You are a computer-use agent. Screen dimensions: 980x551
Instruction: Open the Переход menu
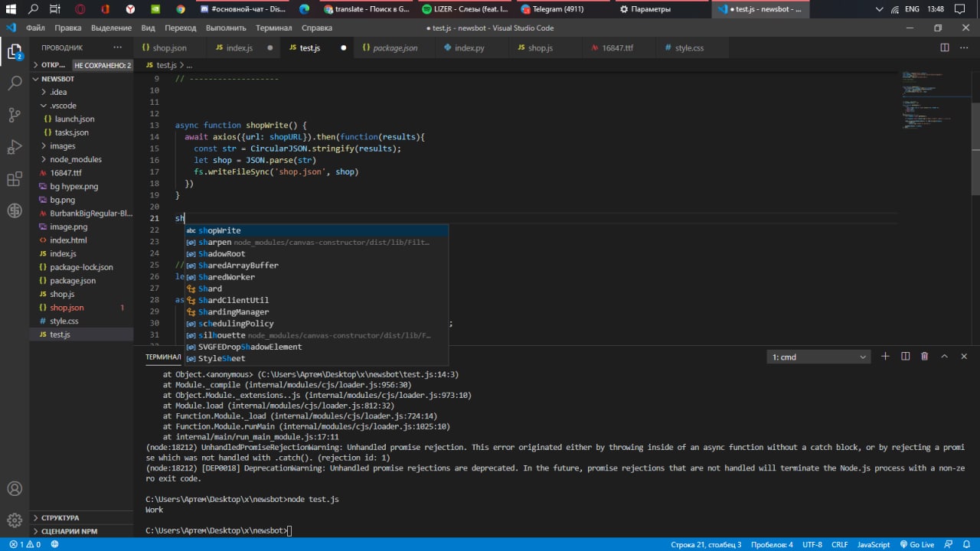(181, 28)
